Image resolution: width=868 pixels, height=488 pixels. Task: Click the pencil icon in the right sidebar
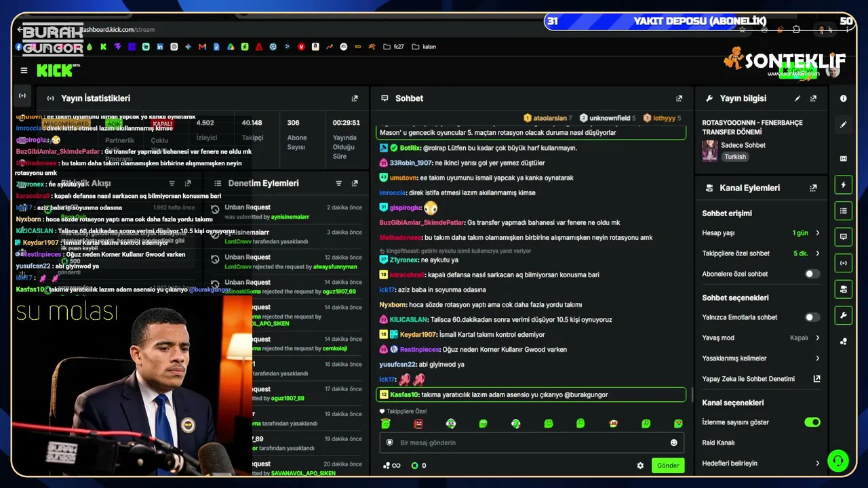click(844, 125)
